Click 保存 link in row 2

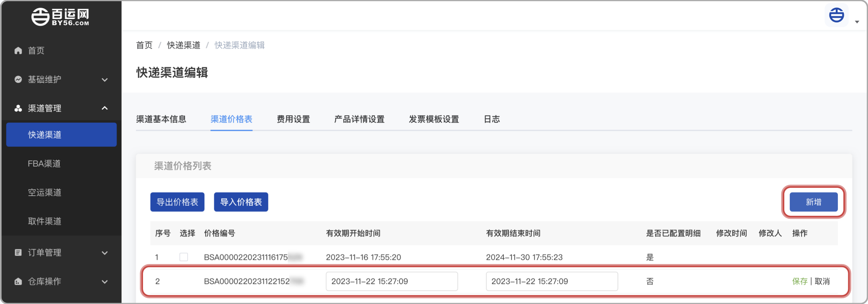click(800, 281)
